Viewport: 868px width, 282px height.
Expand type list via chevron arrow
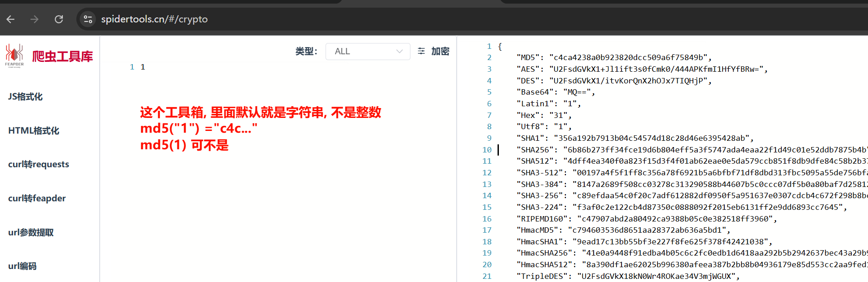(399, 52)
